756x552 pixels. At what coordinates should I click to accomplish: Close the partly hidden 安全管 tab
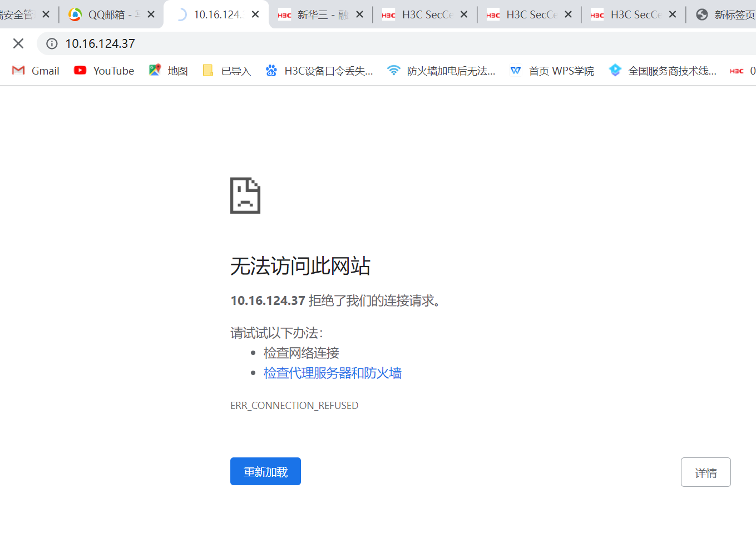pos(46,14)
